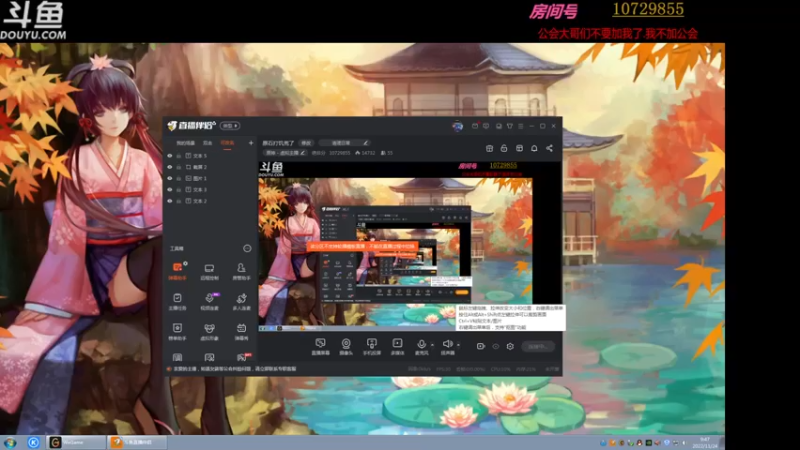Click the t-shirt skin icon in title bar
Image resolution: width=800 pixels, height=450 pixels.
[509, 126]
